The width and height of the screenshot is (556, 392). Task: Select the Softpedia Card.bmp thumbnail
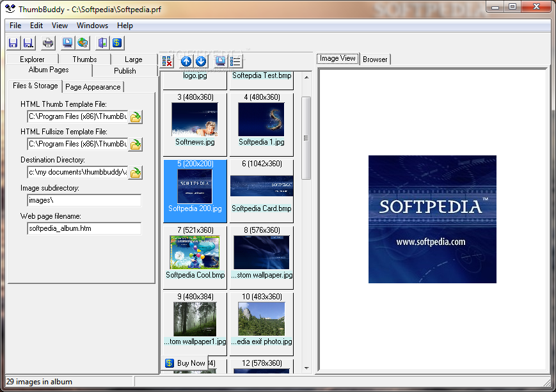coord(261,191)
